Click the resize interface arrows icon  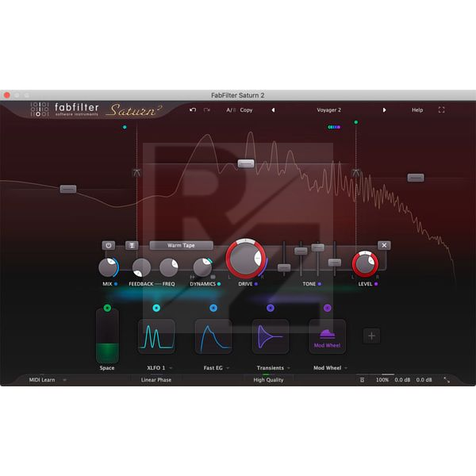[x=447, y=380]
